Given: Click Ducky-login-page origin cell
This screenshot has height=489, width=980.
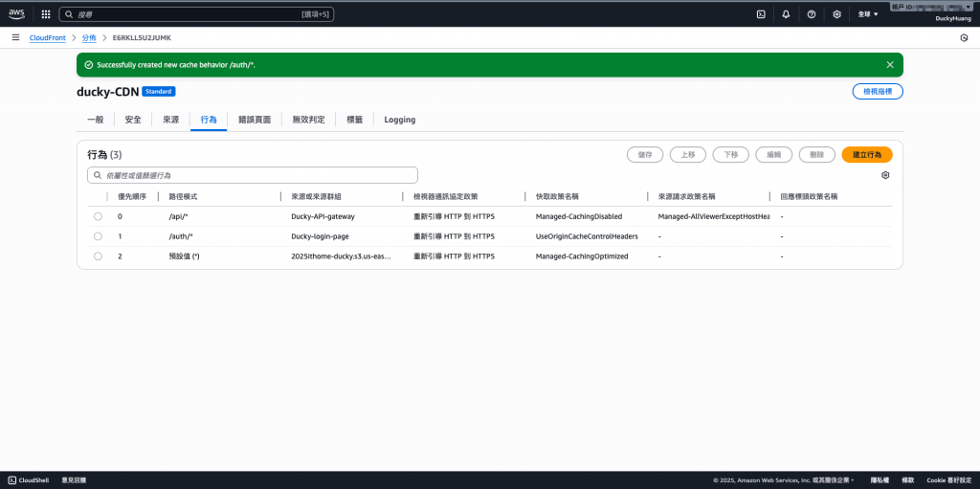Looking at the screenshot, I should point(320,236).
